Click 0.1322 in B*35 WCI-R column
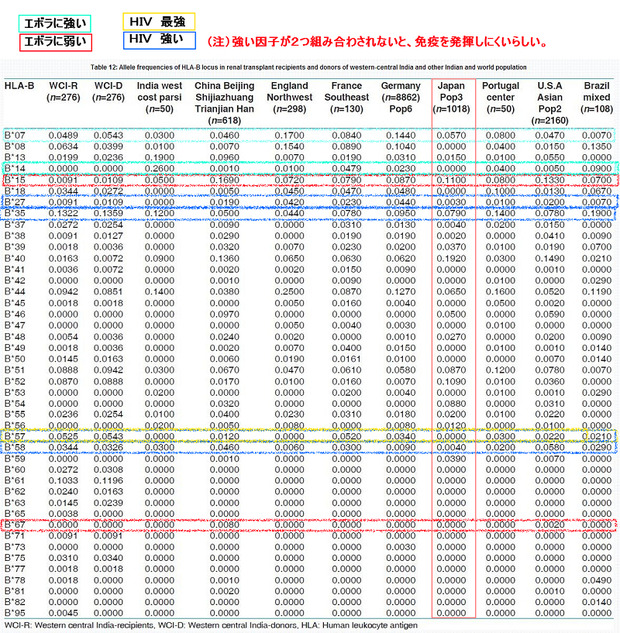This screenshot has height=633, width=620. pos(63,213)
